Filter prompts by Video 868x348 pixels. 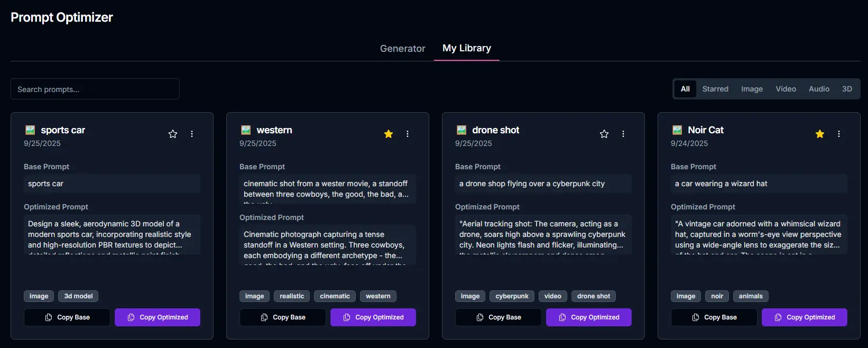pyautogui.click(x=786, y=89)
